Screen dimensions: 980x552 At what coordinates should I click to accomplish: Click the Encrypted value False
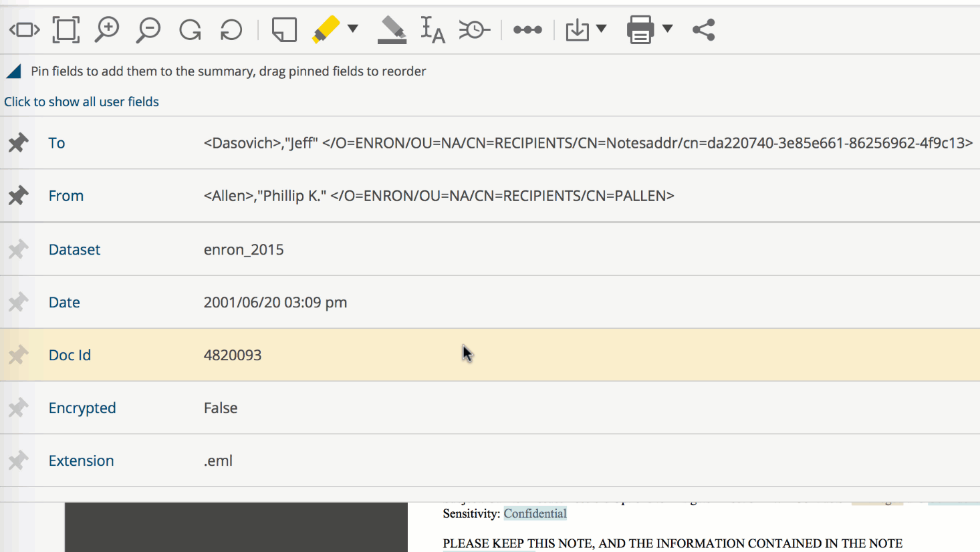tap(221, 408)
